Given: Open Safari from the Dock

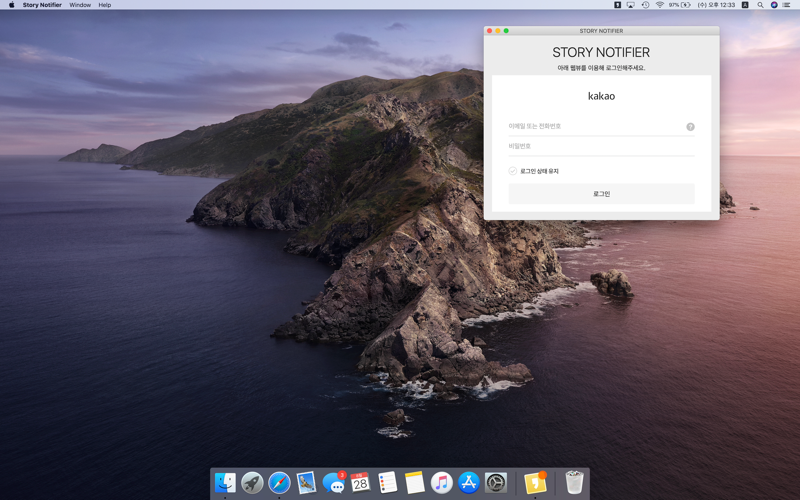Looking at the screenshot, I should [x=279, y=482].
